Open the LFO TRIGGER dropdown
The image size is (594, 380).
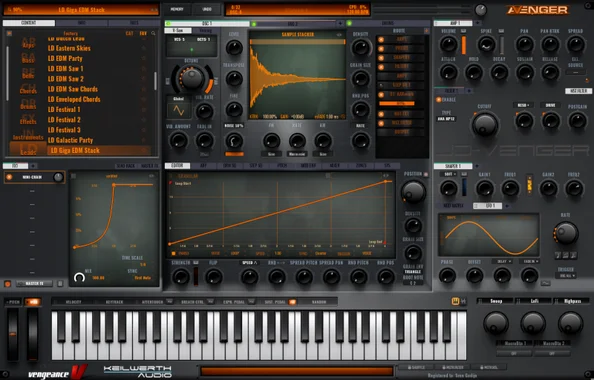(x=566, y=276)
